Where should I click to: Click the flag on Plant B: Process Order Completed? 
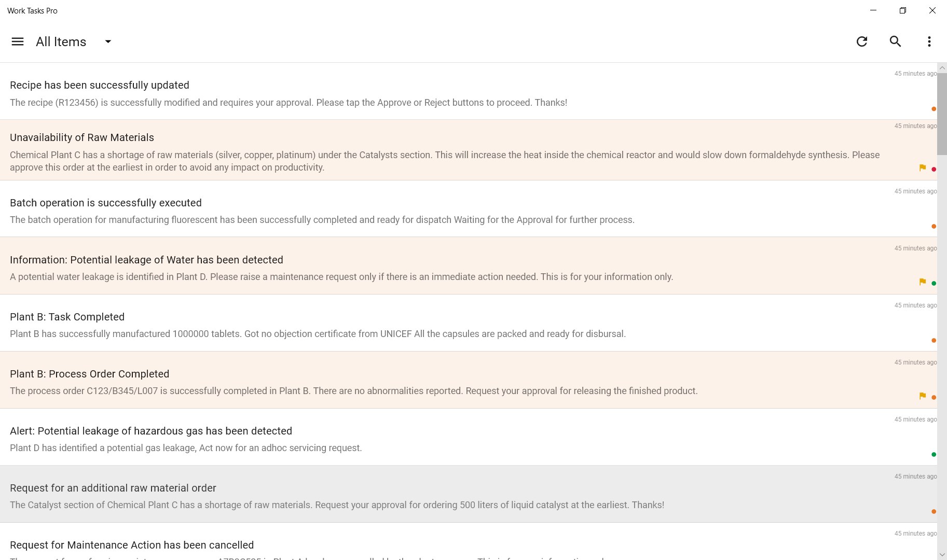(923, 396)
